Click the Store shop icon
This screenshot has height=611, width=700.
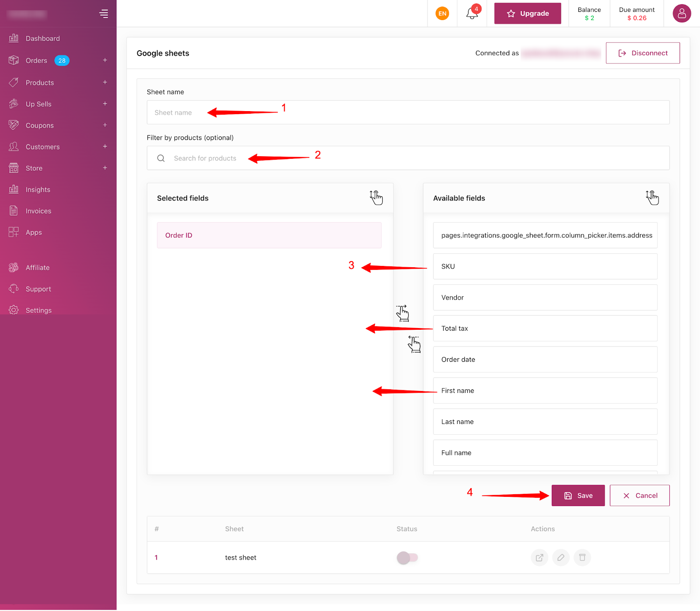tap(14, 168)
